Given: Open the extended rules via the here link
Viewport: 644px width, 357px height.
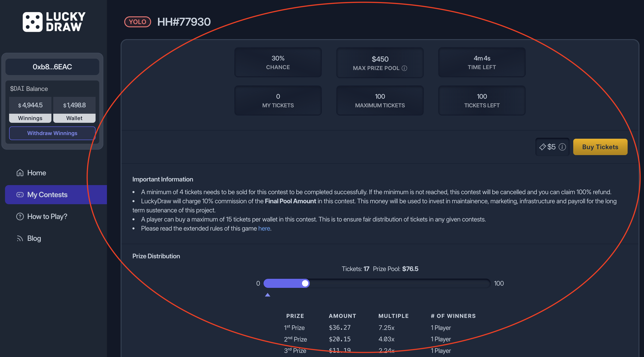Looking at the screenshot, I should 264,228.
